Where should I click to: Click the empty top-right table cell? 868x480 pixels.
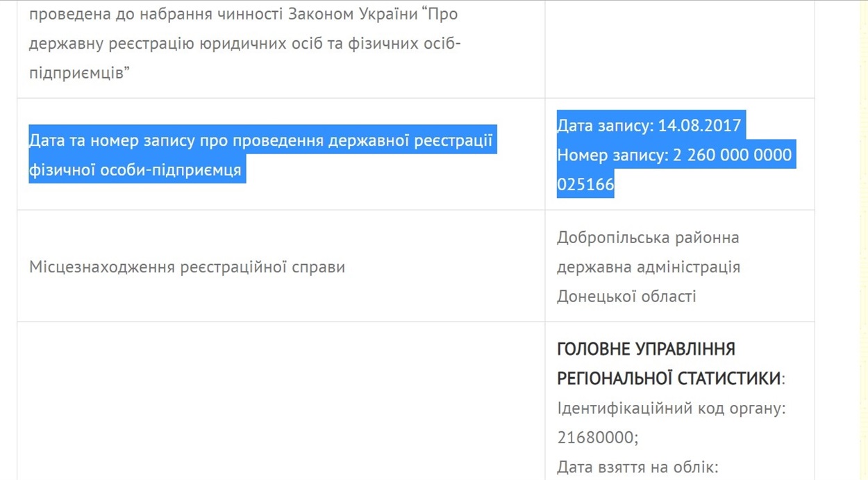pos(679,49)
